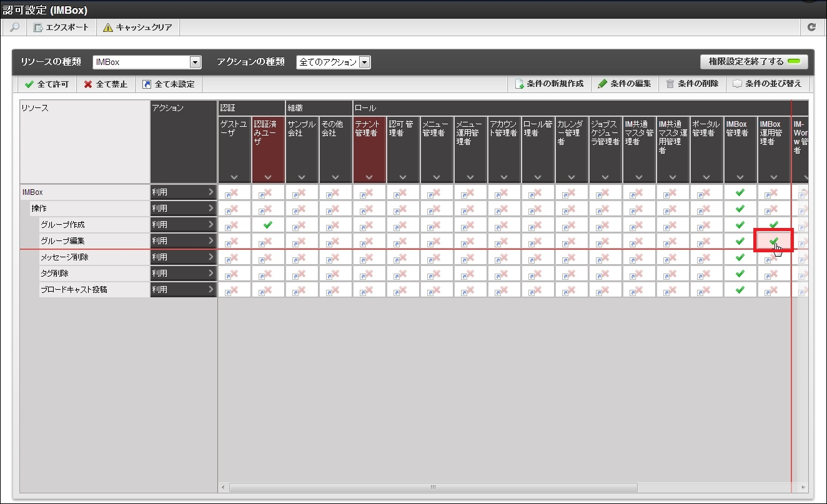827x504 pixels.
Task: Click 全て未設定 button
Action: 168,84
